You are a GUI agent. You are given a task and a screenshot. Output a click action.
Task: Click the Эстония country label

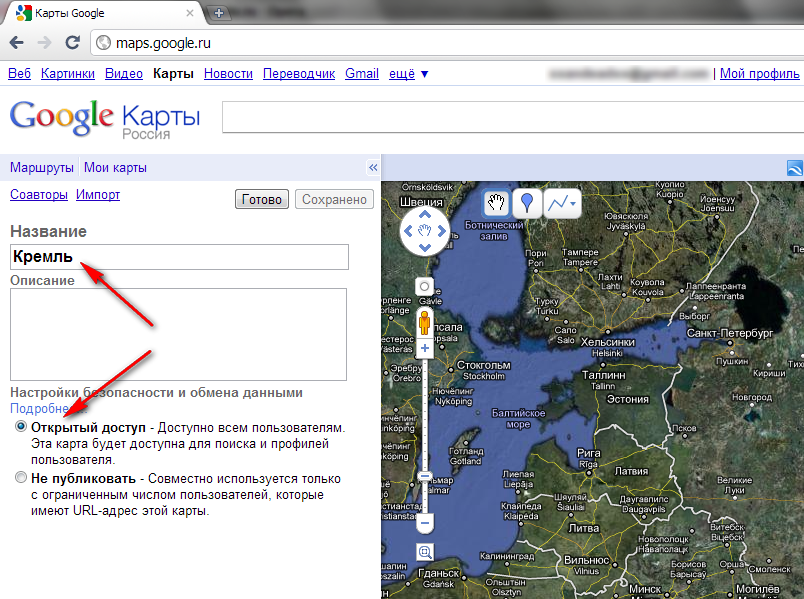click(x=628, y=399)
